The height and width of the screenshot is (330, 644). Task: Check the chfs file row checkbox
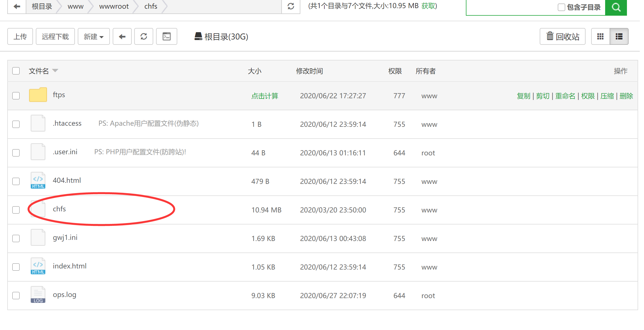[16, 210]
